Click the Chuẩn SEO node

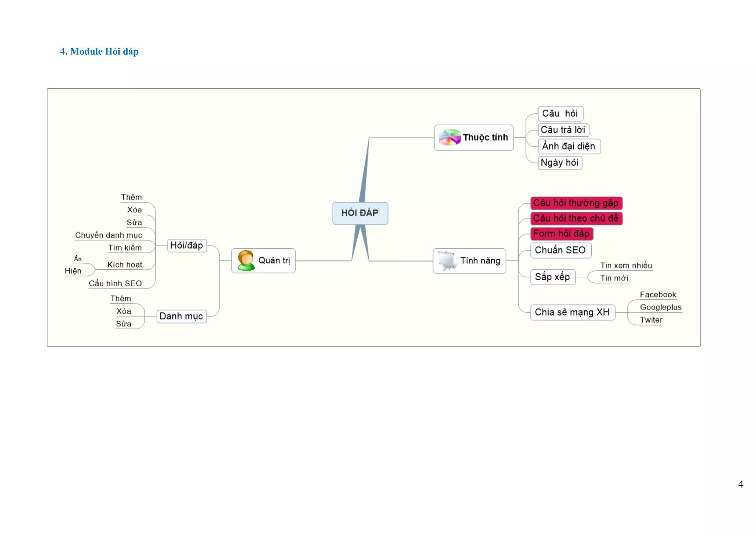pyautogui.click(x=560, y=250)
